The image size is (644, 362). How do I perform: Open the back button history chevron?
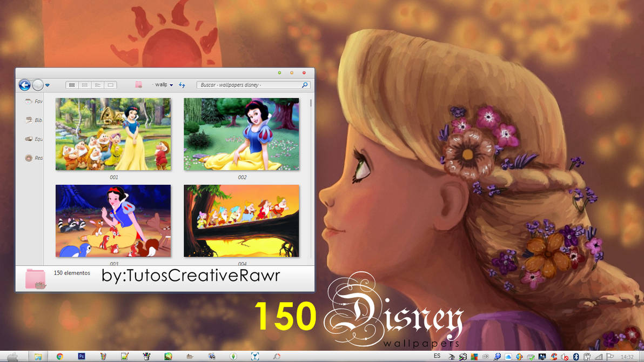(47, 85)
